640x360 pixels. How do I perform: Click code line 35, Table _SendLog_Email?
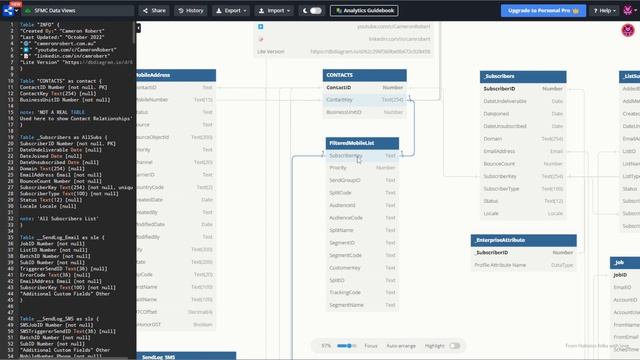coord(62,238)
